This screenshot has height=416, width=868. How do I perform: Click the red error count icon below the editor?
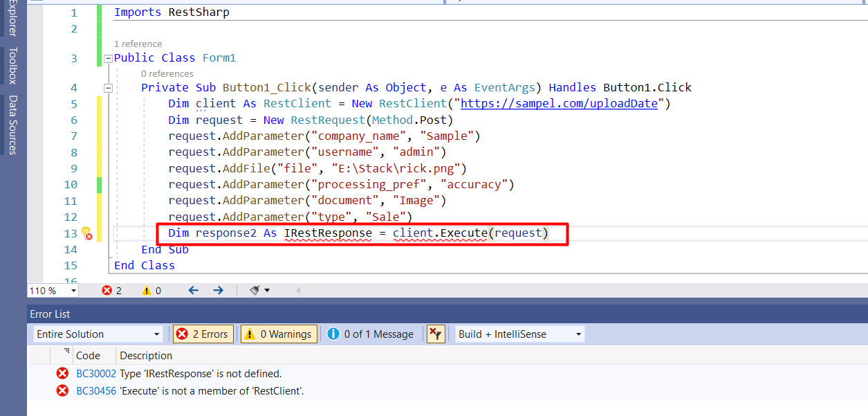pyautogui.click(x=107, y=291)
